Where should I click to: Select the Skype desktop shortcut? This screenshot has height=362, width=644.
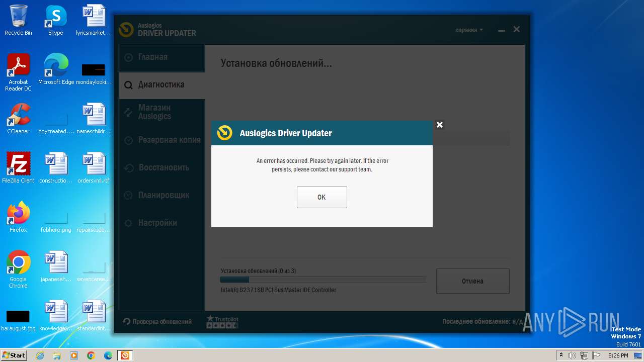point(56,20)
